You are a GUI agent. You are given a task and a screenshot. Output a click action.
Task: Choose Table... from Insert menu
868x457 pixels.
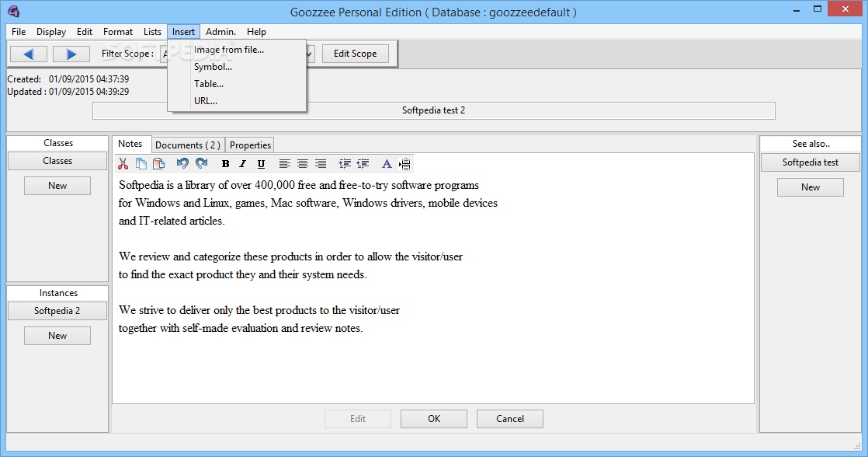tap(237, 84)
